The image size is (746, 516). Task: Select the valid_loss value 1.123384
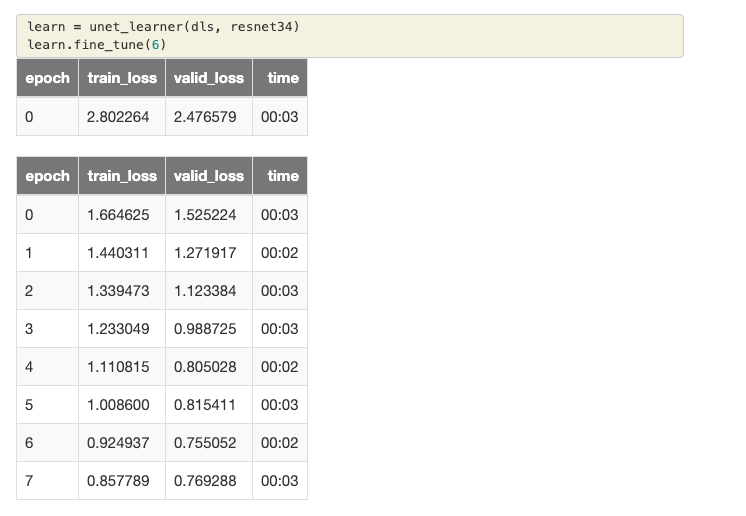(x=205, y=291)
